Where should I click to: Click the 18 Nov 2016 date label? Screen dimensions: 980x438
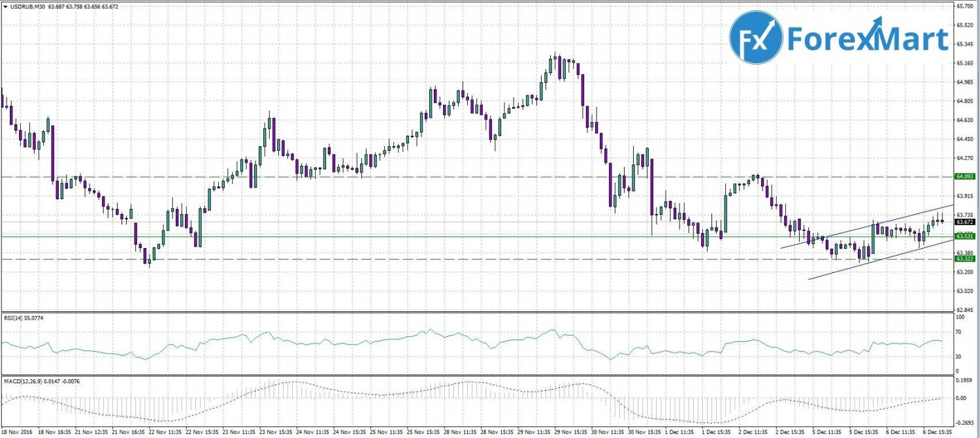[18, 431]
